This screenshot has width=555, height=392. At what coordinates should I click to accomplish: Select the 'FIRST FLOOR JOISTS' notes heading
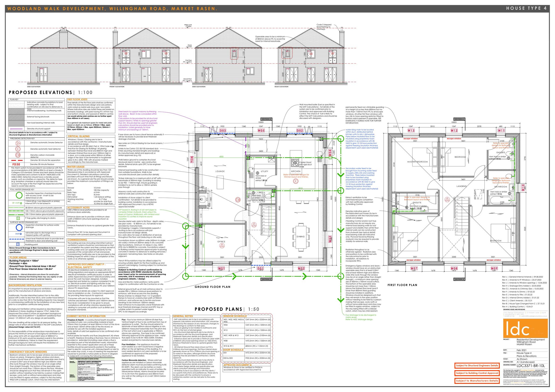pyautogui.click(x=77, y=100)
